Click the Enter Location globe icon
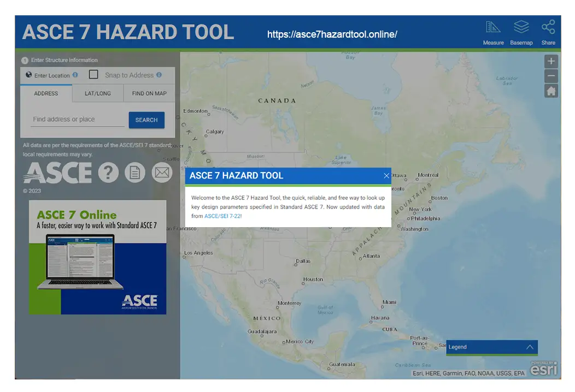Screen dimensions: 575x392 click(28, 75)
